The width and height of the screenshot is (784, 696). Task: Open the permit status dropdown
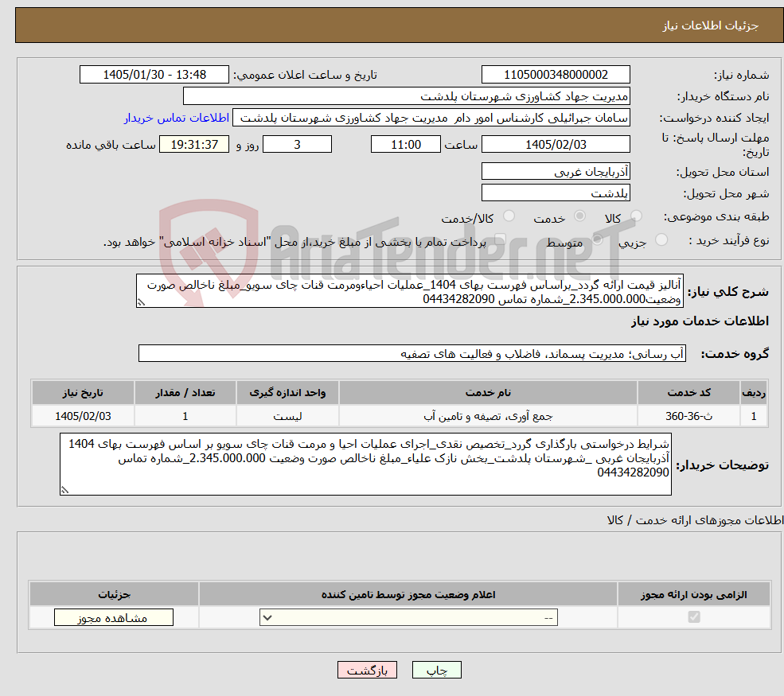408,617
